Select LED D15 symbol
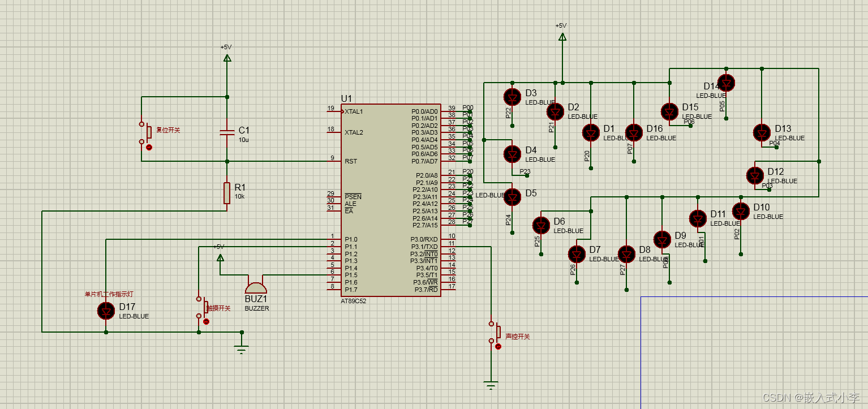This screenshot has height=409, width=868. pos(669,111)
